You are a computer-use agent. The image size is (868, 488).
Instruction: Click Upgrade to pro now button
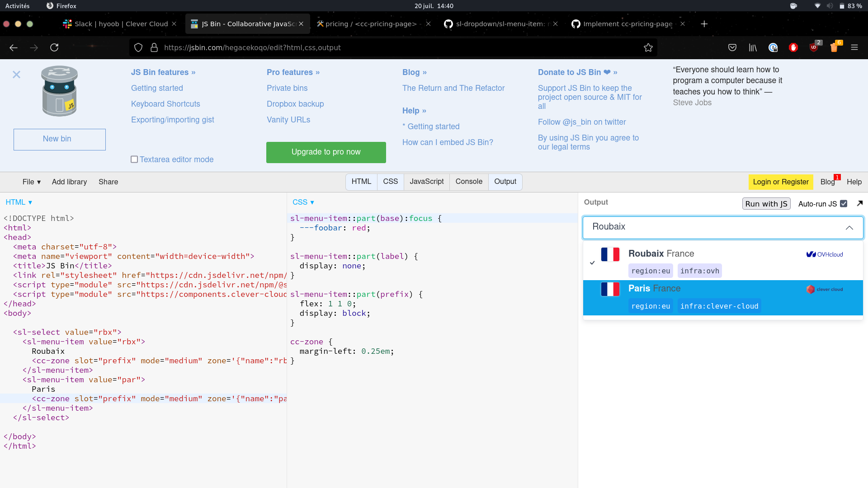tap(326, 152)
